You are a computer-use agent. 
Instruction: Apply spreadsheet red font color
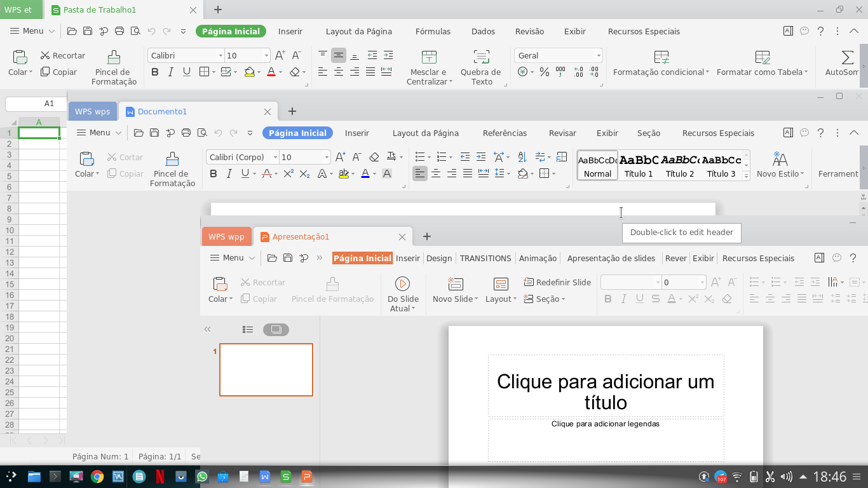271,72
